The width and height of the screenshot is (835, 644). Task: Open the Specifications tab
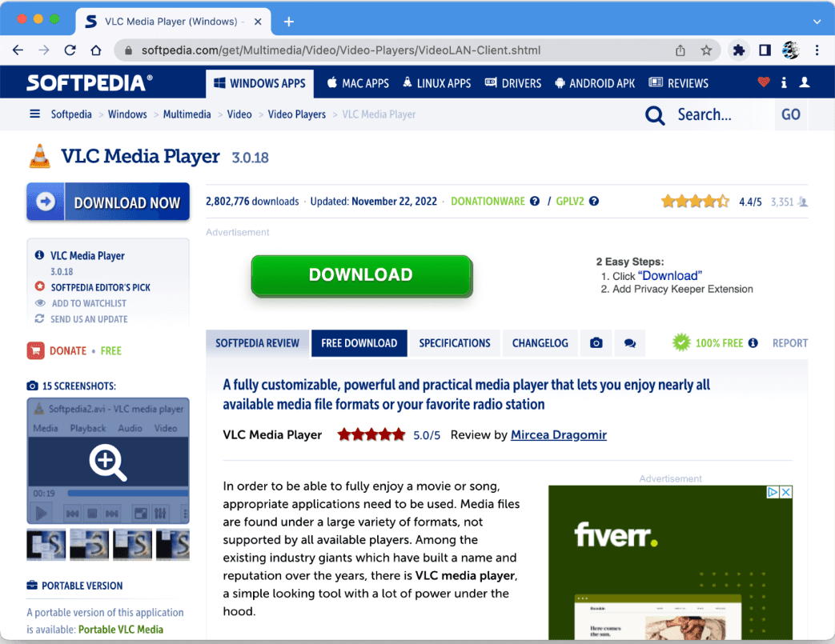tap(454, 343)
